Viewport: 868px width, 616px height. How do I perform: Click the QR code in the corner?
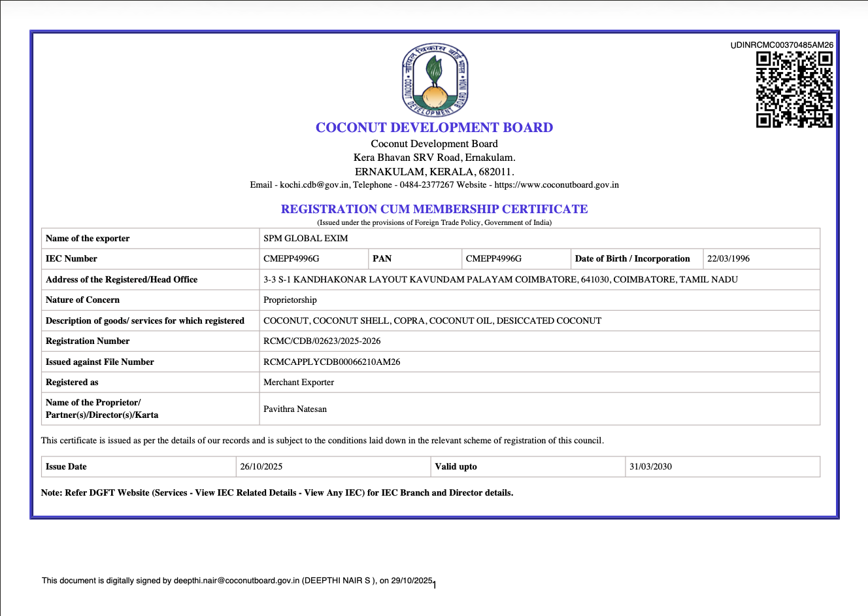794,90
